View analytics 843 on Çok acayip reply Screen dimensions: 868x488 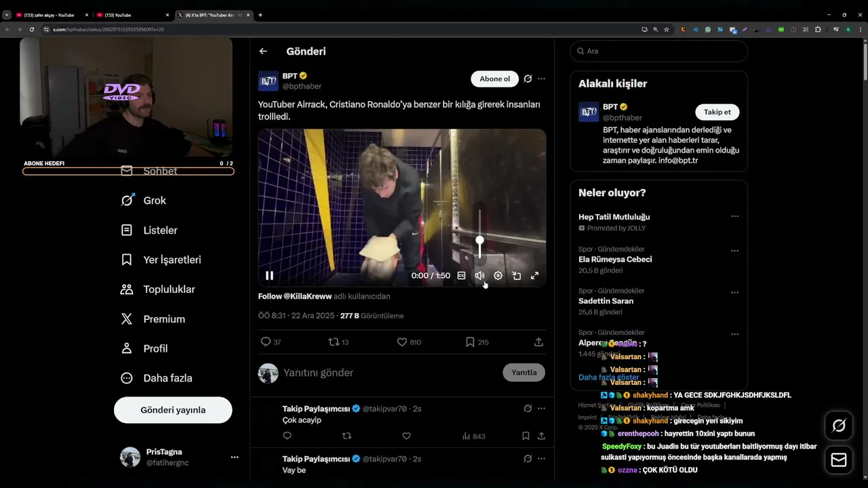tap(473, 436)
